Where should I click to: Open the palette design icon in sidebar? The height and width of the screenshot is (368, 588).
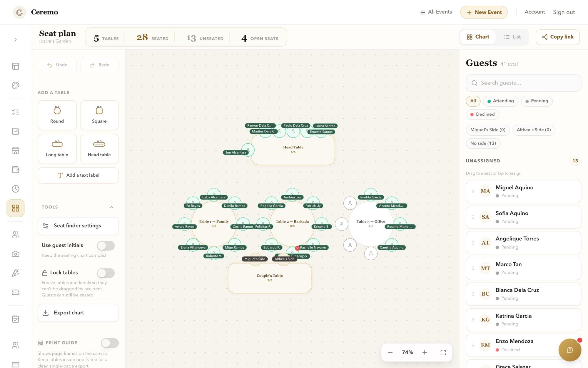tap(16, 85)
